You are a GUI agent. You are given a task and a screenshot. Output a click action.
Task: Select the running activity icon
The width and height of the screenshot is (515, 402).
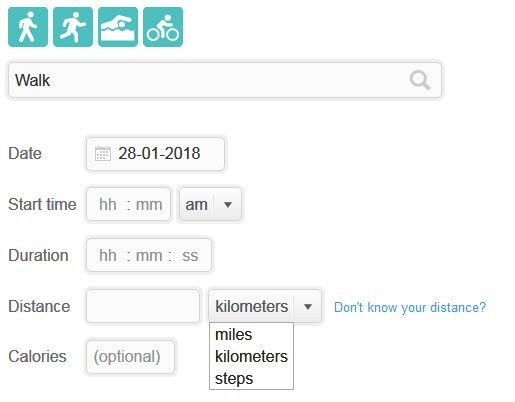tap(73, 27)
